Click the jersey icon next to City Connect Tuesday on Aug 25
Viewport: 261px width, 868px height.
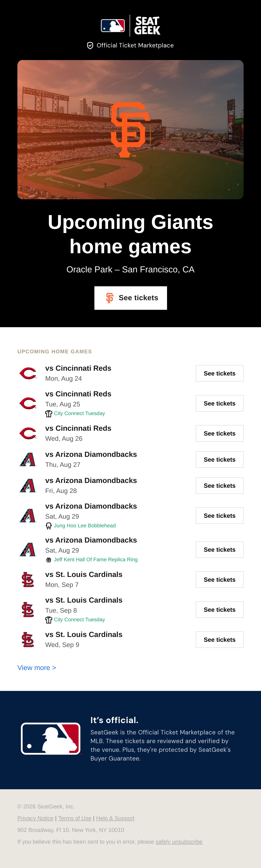[49, 414]
